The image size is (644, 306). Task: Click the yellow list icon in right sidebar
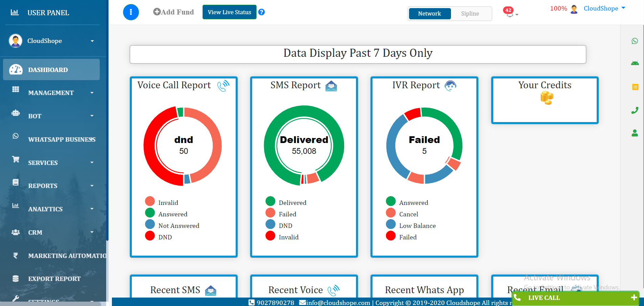point(635,87)
